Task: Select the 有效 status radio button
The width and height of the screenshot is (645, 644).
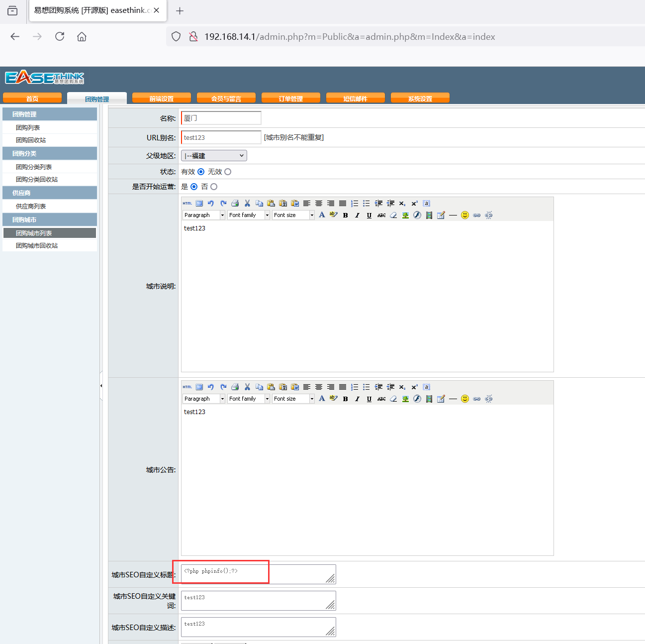Action: (x=201, y=172)
